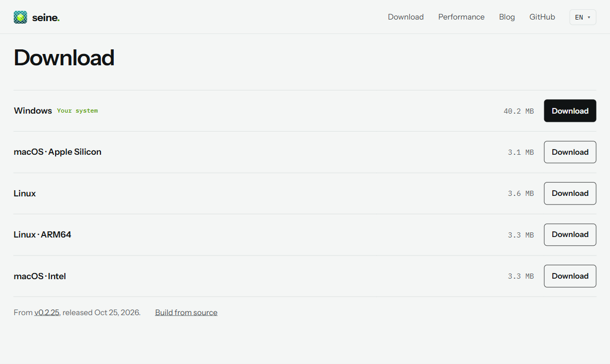The width and height of the screenshot is (610, 364).
Task: Download the Linux build
Action: (x=569, y=193)
